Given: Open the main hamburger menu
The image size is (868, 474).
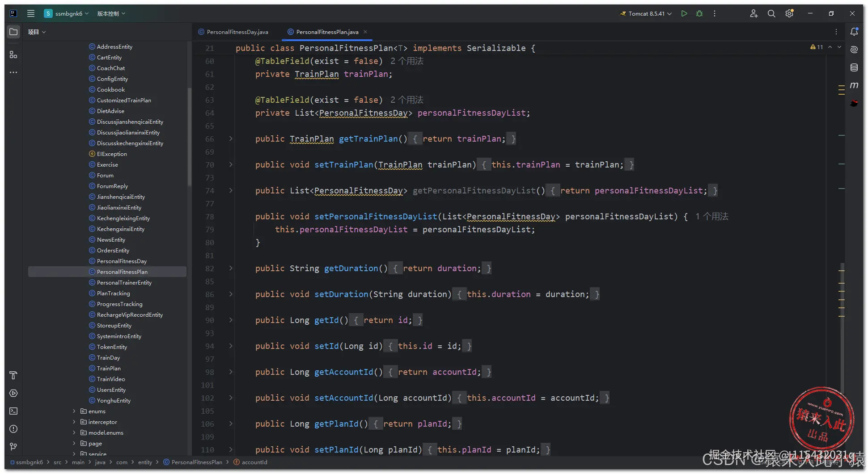Looking at the screenshot, I should tap(31, 13).
